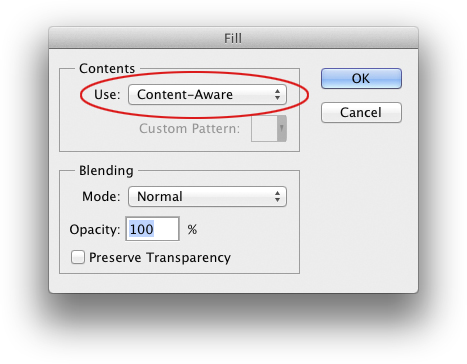Click the greyed Custom Pattern label
This screenshot has height=364, width=467.
(189, 129)
